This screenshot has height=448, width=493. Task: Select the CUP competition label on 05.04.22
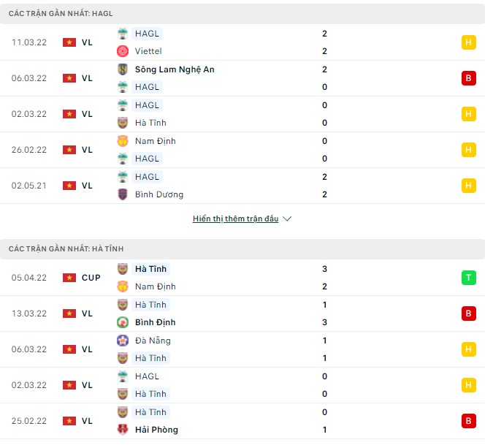tap(91, 278)
